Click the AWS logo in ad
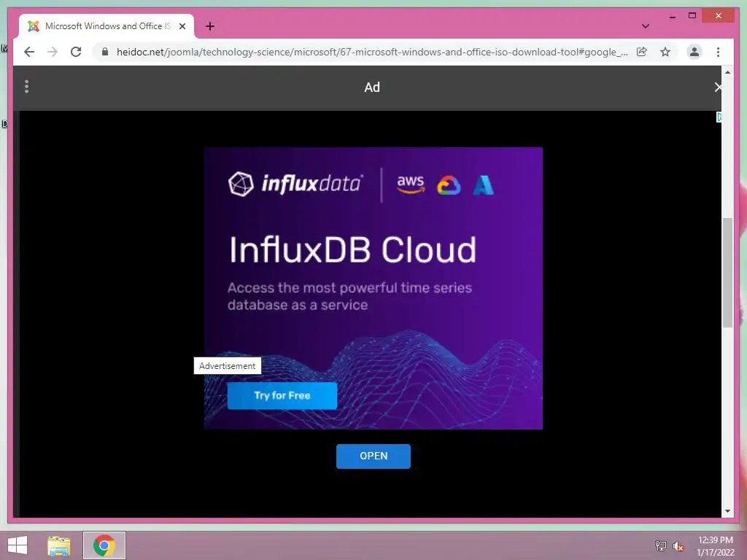 (x=411, y=184)
